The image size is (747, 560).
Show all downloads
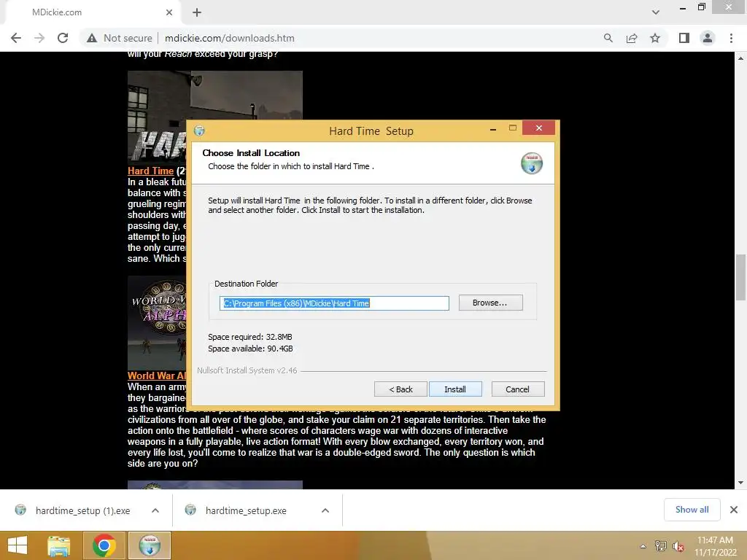point(692,510)
